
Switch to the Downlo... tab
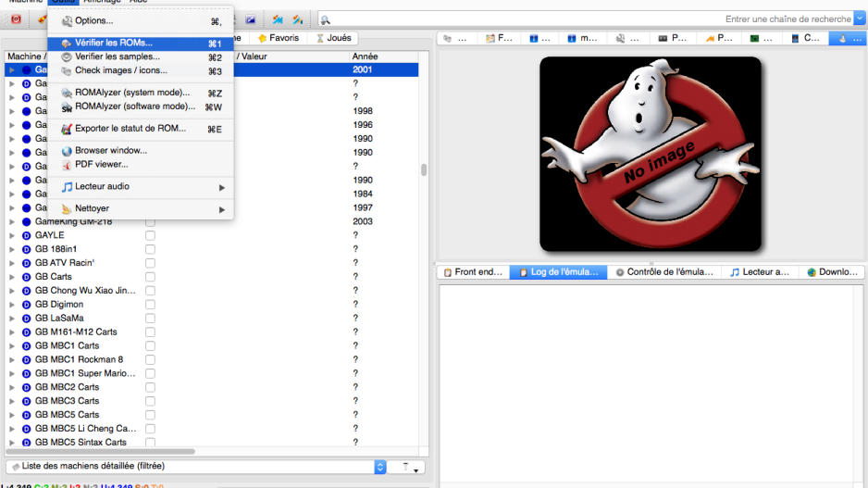coord(832,272)
